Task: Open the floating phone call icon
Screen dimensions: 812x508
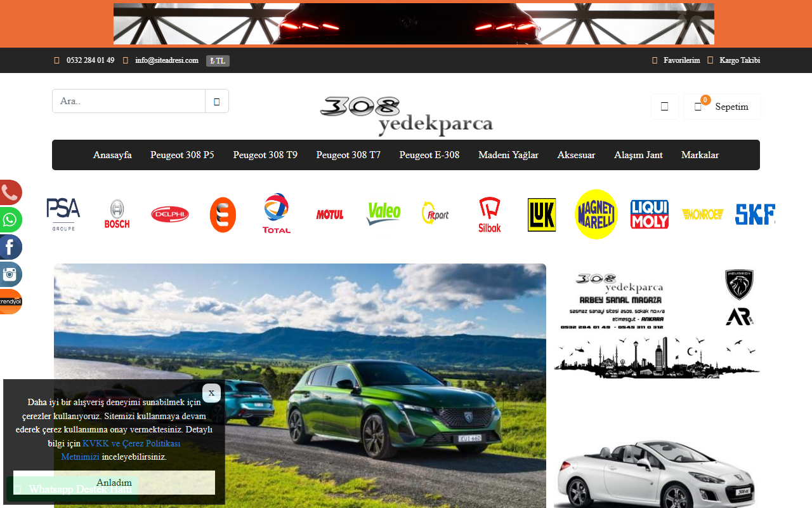Action: 10,192
